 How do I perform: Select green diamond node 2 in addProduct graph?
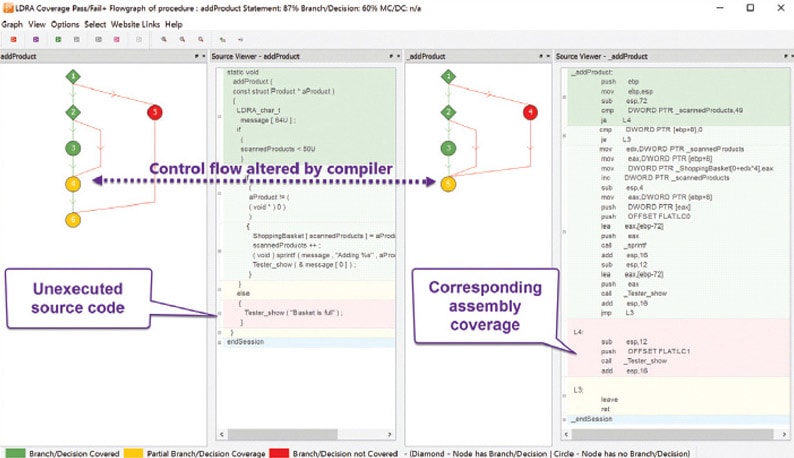point(73,112)
